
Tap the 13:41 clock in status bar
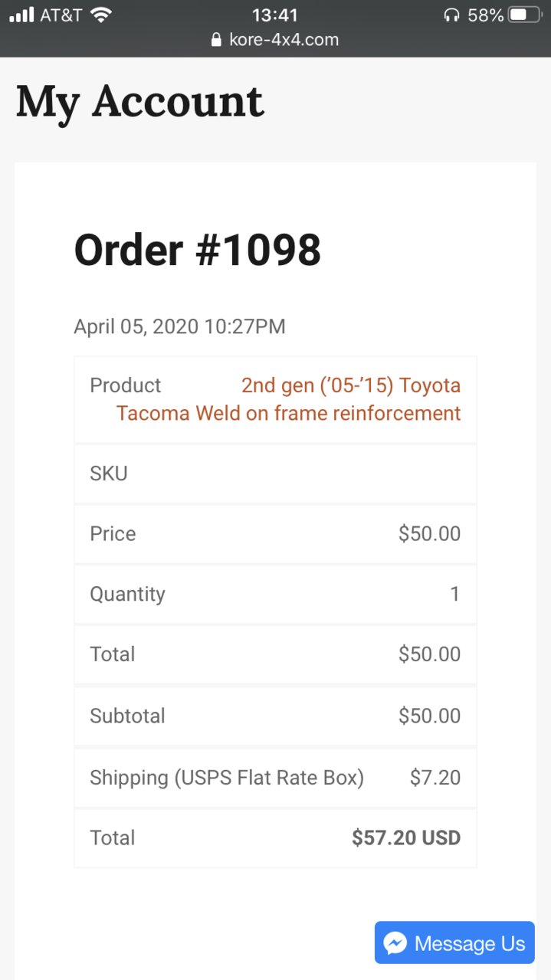[274, 15]
